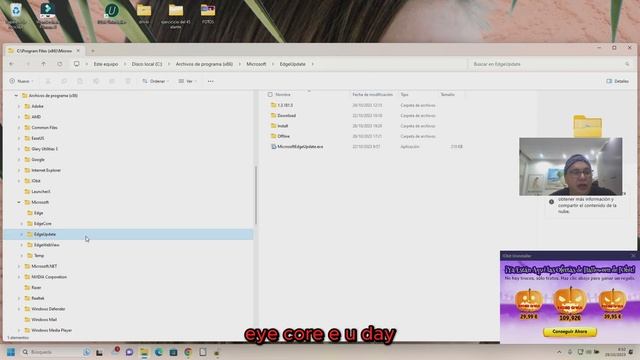Go to Archivos de programa (x86) breadcrumb

point(204,64)
